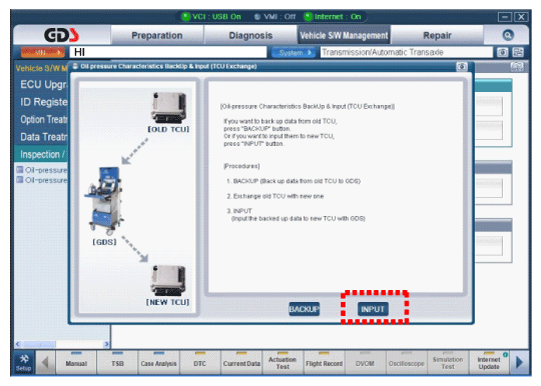Click bottom toolbar previous arrow

45,363
